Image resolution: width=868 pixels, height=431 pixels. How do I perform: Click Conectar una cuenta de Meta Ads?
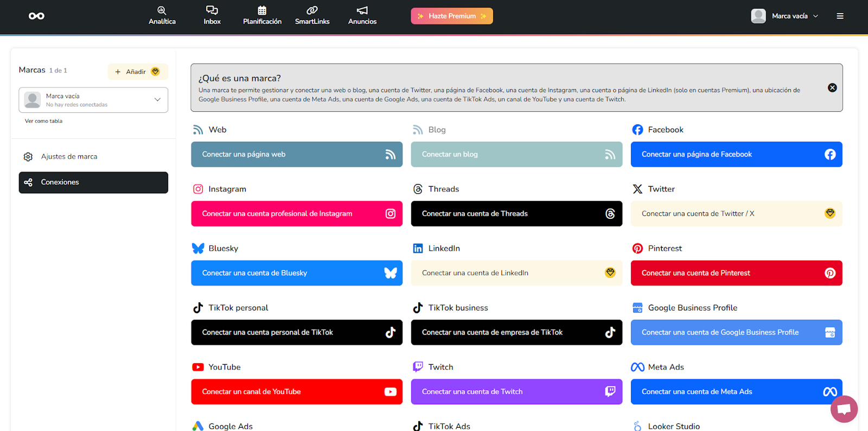click(x=736, y=391)
